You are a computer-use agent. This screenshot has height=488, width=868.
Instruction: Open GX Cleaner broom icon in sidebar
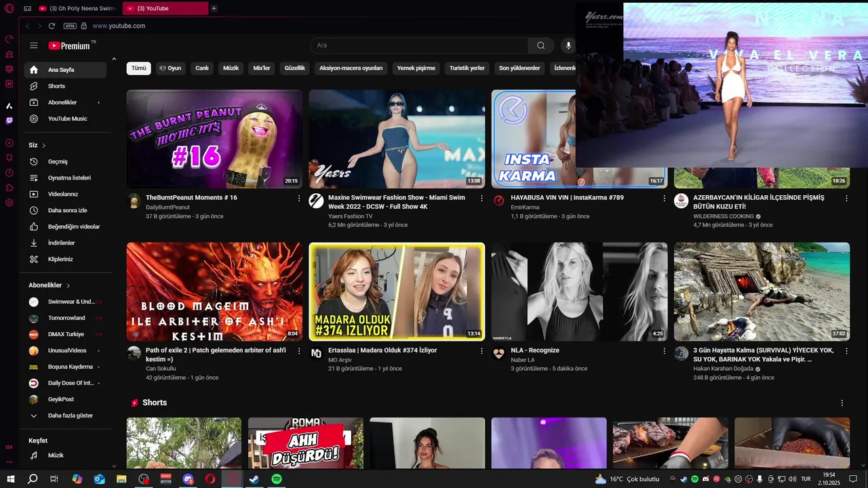tap(9, 54)
